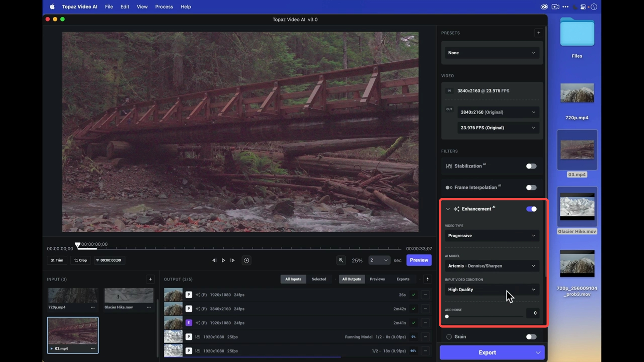Click the loop playback icon

point(247,260)
